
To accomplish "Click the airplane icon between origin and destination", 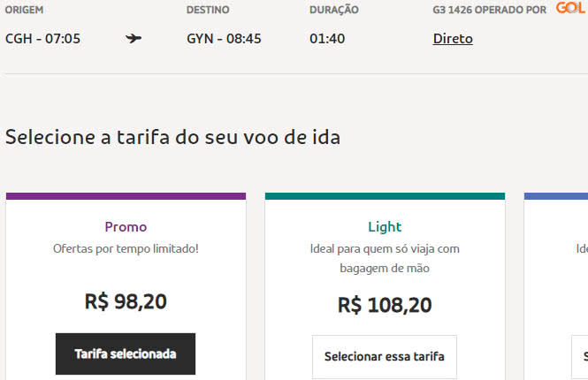I will click(x=134, y=39).
